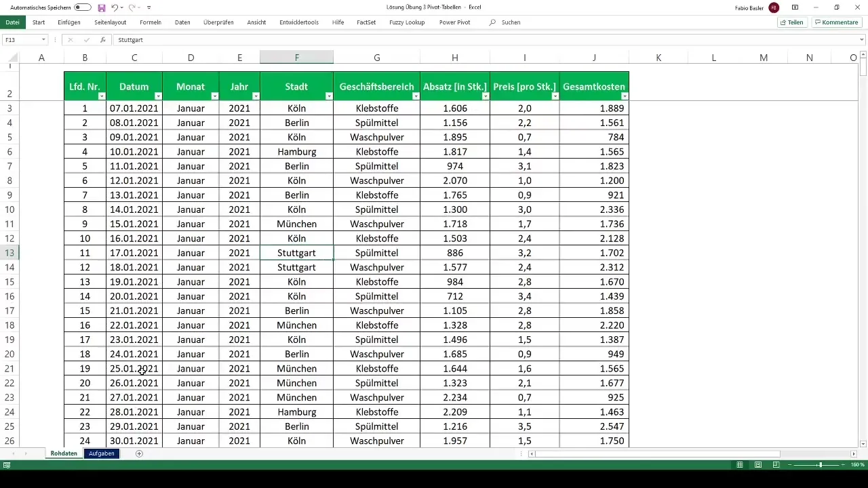Open the Preis [pro Stk.] filter dropdown

(x=555, y=96)
